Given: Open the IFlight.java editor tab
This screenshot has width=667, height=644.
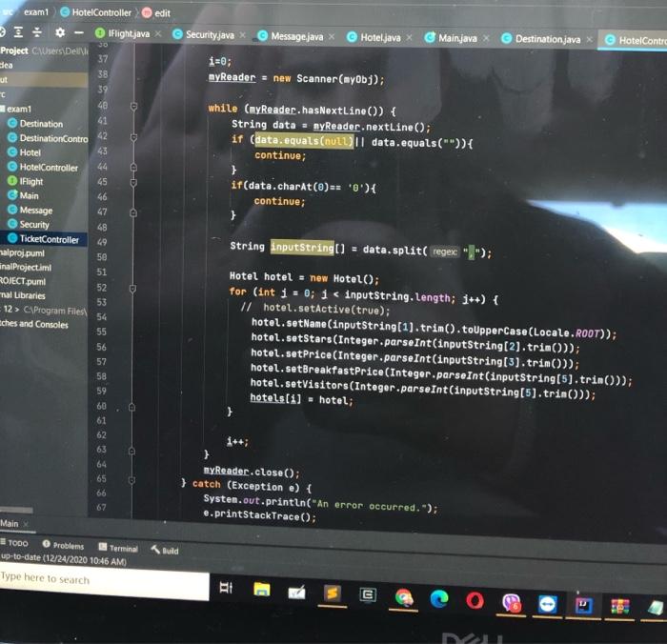Looking at the screenshot, I should click(123, 33).
